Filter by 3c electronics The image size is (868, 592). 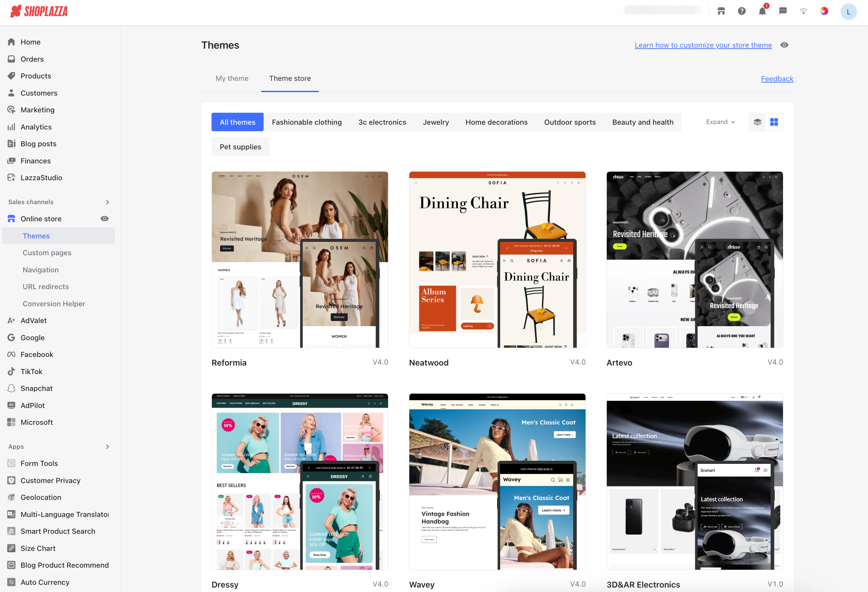pyautogui.click(x=382, y=122)
